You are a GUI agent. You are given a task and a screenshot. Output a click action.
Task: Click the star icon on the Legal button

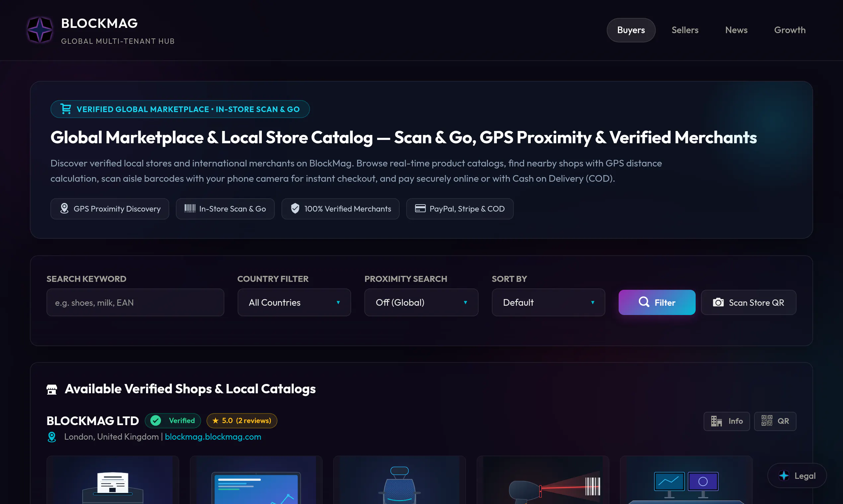tap(784, 476)
